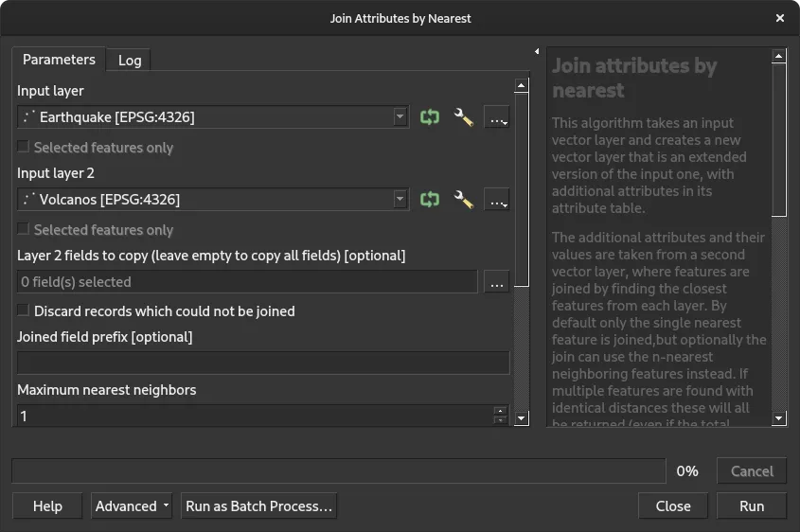Click parameters panel scrollbar down arrow
Viewport: 800px width, 532px height.
(x=521, y=418)
